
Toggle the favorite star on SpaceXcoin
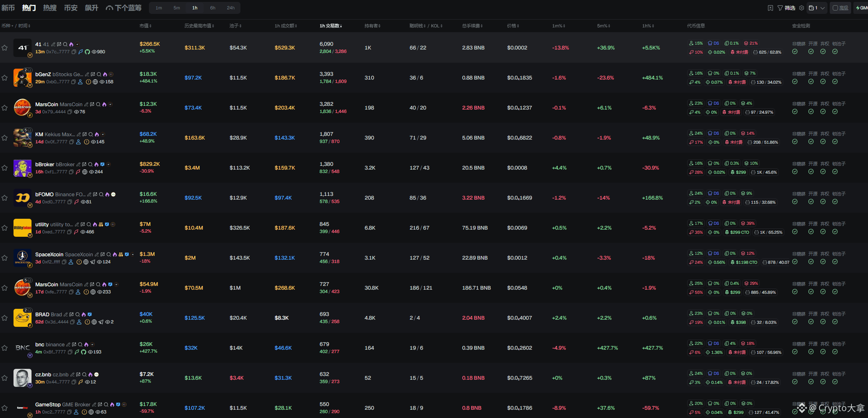coord(5,258)
